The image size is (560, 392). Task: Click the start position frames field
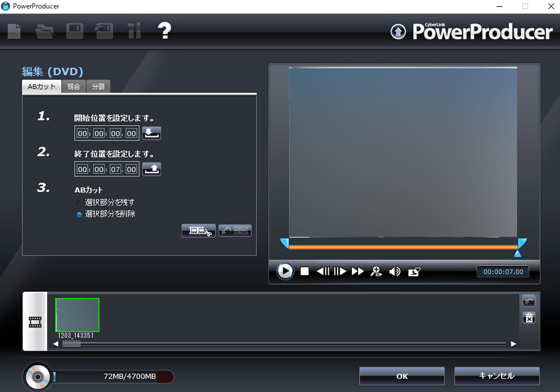pyautogui.click(x=131, y=133)
